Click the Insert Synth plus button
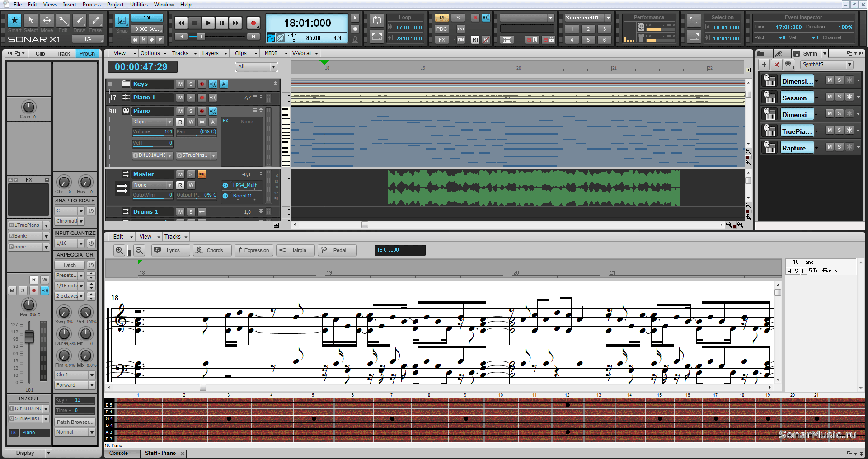 click(x=764, y=65)
